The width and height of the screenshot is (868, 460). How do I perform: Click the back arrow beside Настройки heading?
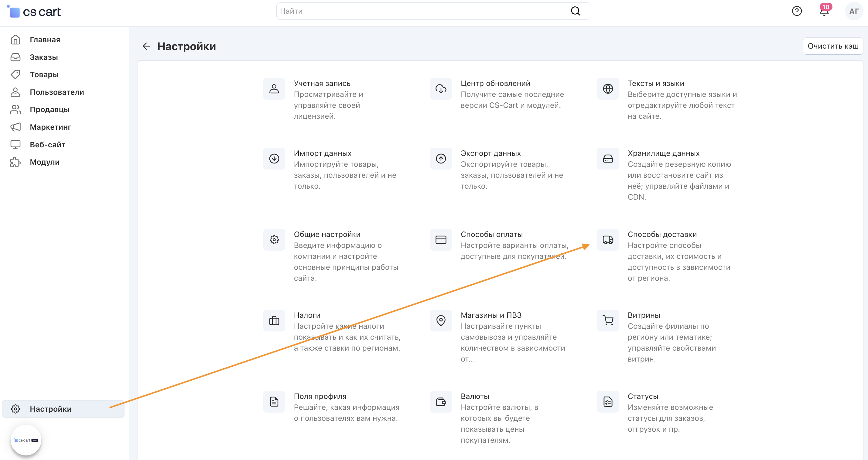pos(146,46)
